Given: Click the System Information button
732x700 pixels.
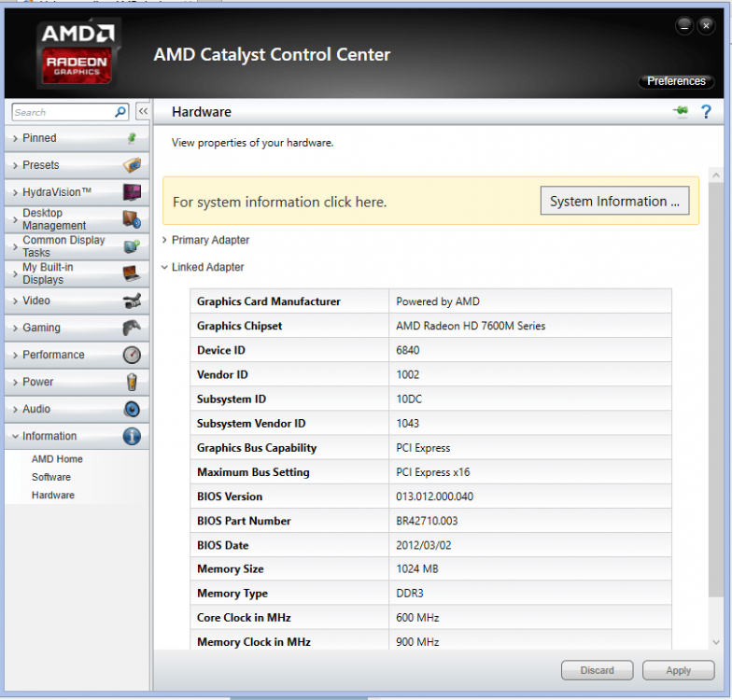Looking at the screenshot, I should point(614,201).
